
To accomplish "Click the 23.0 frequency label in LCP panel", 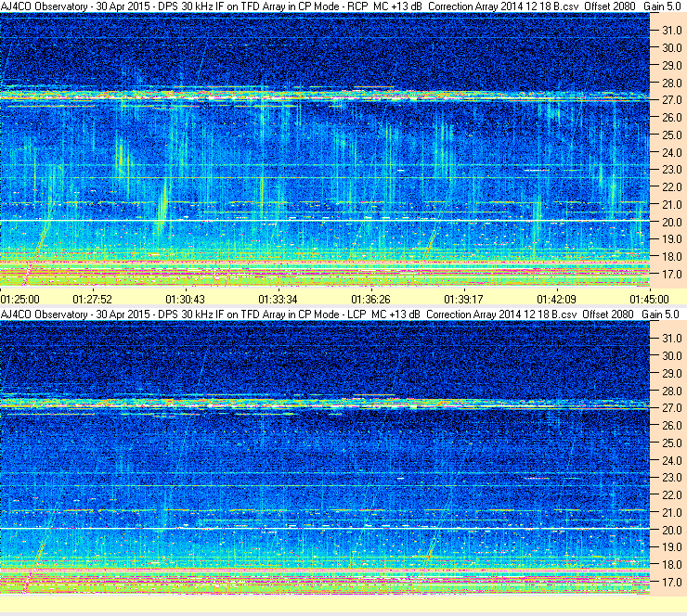I will tap(670, 478).
